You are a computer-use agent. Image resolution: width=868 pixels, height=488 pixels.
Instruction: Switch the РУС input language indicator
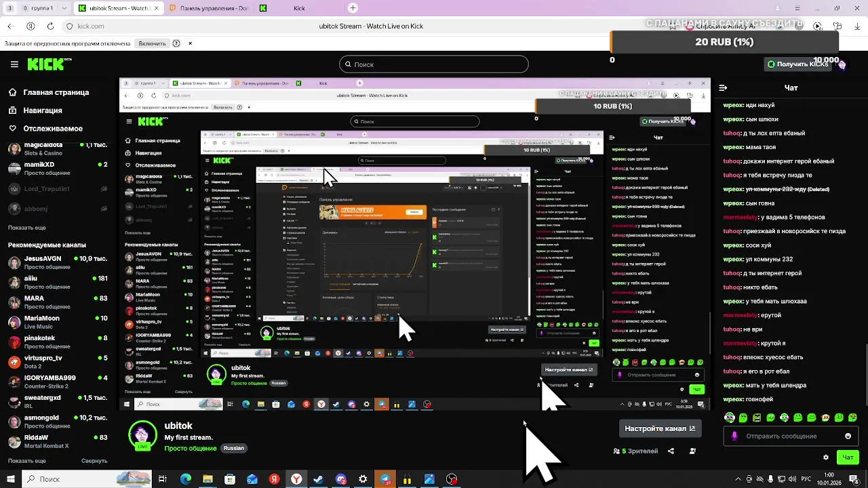coord(806,479)
